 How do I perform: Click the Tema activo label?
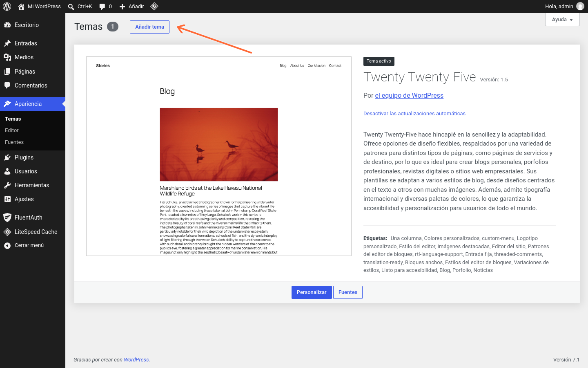click(x=379, y=61)
